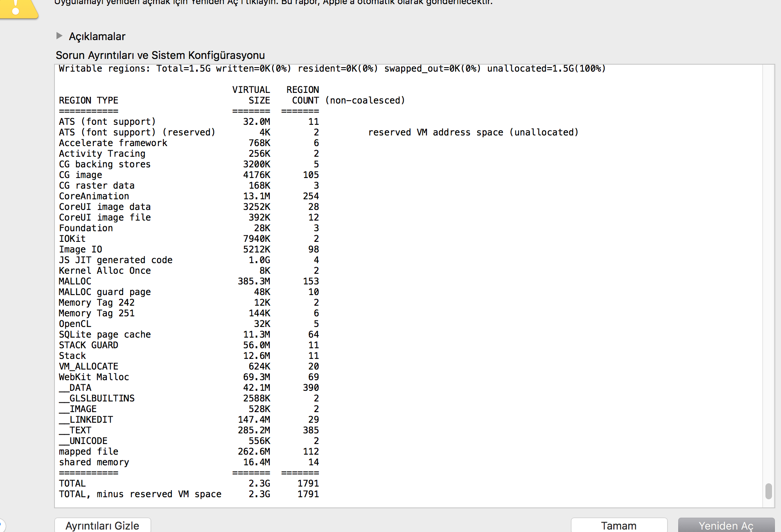Click the yellow warning icon
The width and height of the screenshot is (781, 532).
(x=18, y=9)
